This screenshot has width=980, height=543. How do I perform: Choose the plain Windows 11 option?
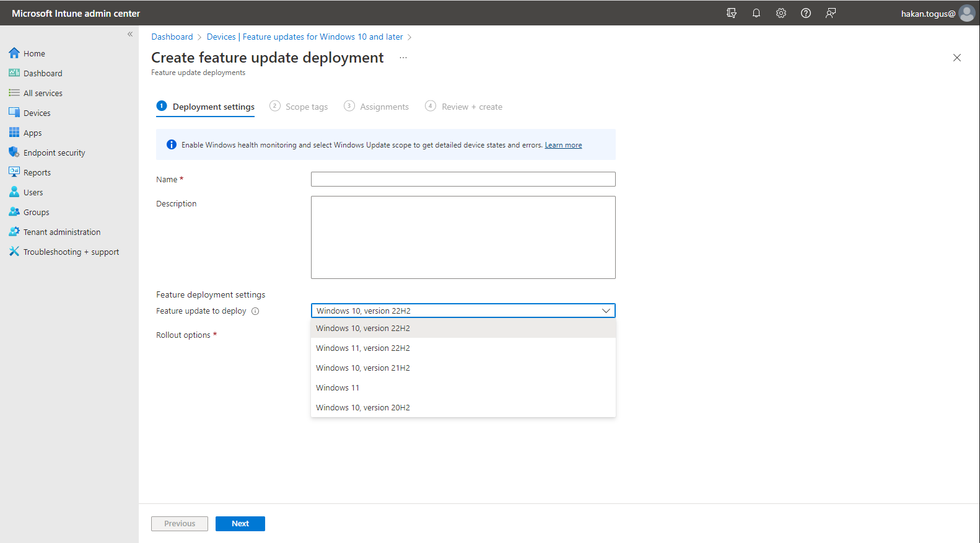tap(463, 388)
